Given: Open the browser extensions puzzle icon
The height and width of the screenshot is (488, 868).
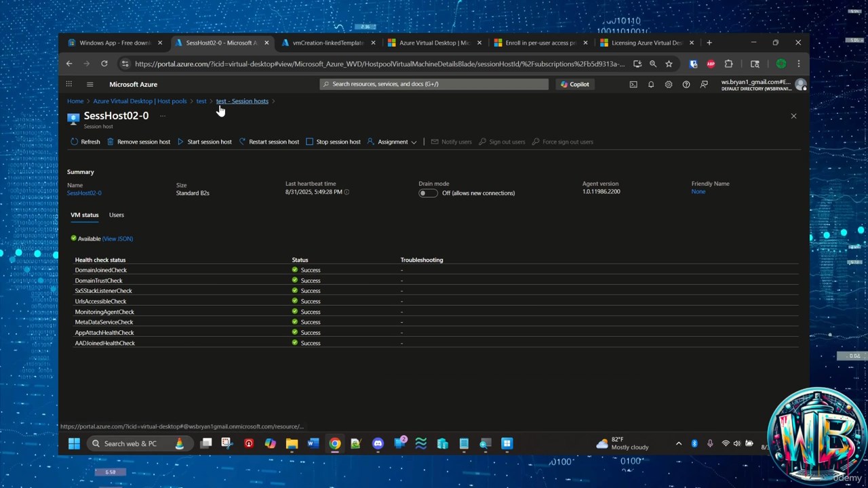Looking at the screenshot, I should click(x=728, y=64).
